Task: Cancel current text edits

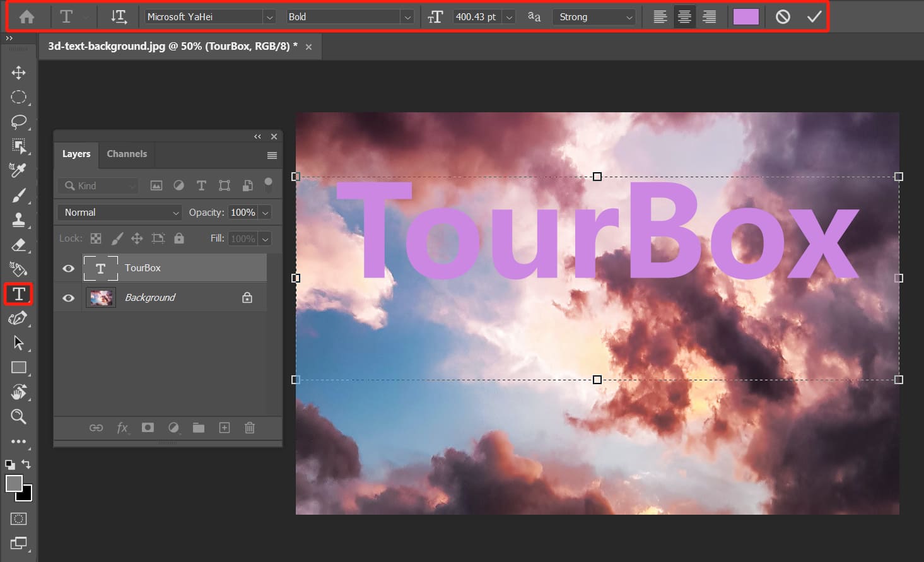Action: pyautogui.click(x=783, y=17)
